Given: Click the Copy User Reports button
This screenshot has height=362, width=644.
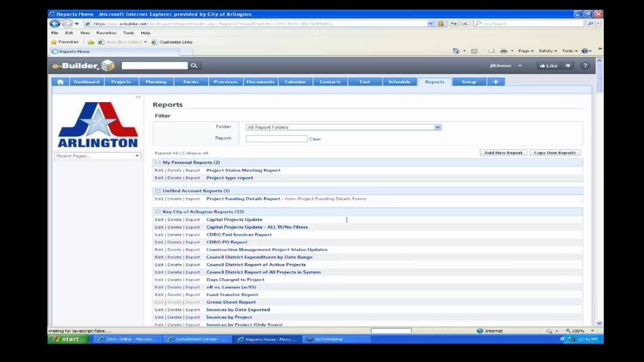Looking at the screenshot, I should [554, 153].
